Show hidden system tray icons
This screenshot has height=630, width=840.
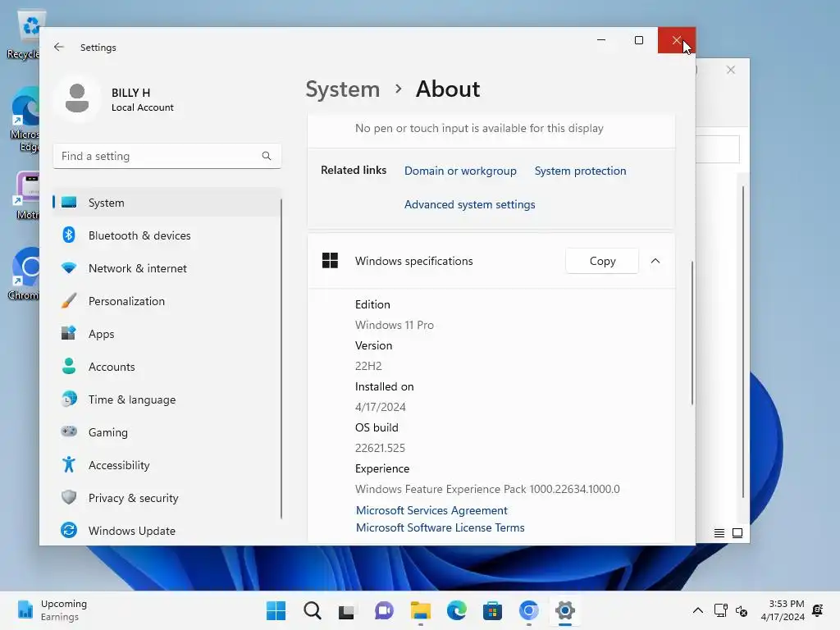pos(697,610)
